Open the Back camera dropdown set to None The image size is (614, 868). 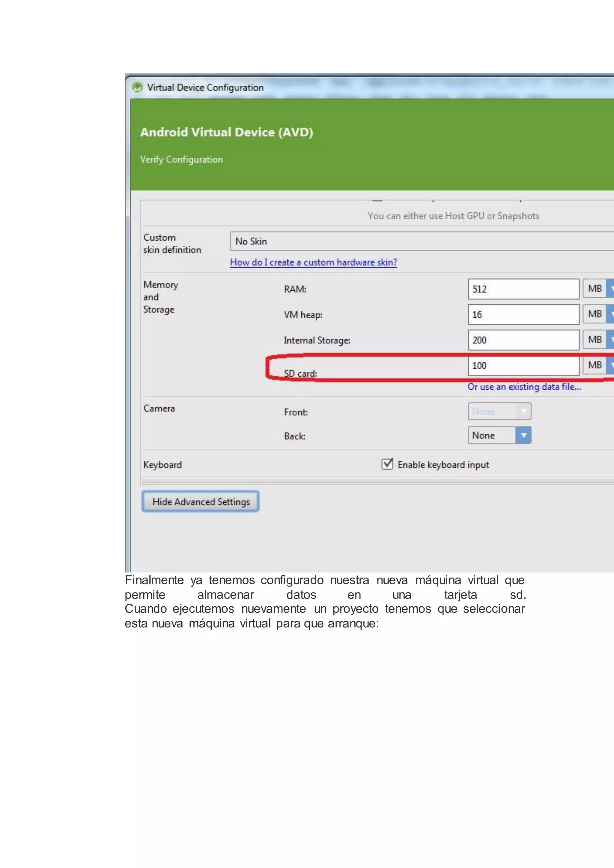[x=499, y=435]
